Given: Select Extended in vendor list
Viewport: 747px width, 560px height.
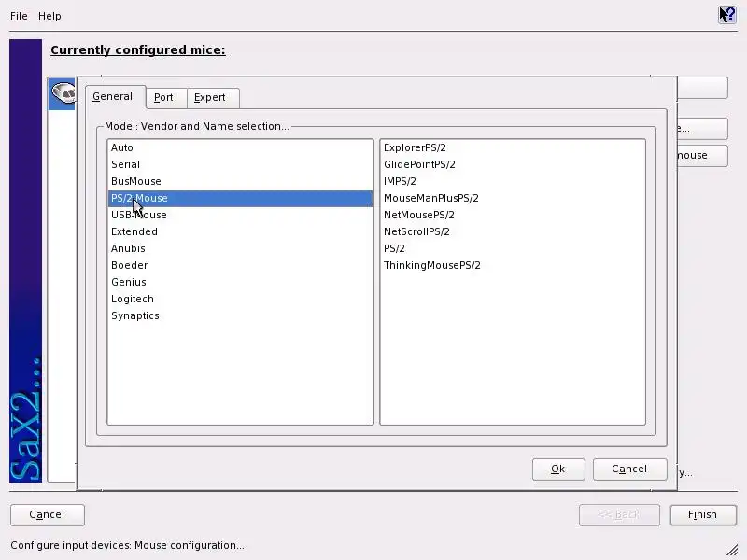Looking at the screenshot, I should pos(240,231).
